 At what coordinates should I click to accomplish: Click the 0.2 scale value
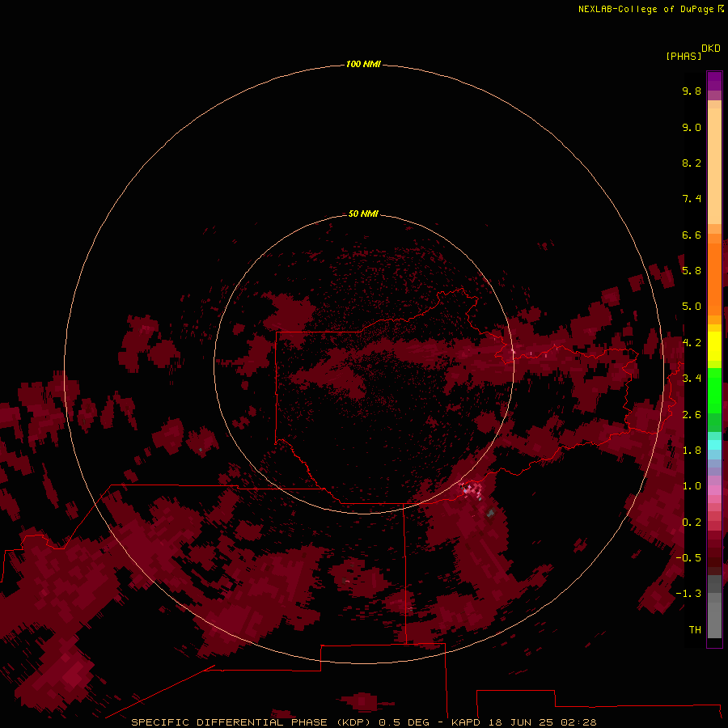click(x=692, y=522)
